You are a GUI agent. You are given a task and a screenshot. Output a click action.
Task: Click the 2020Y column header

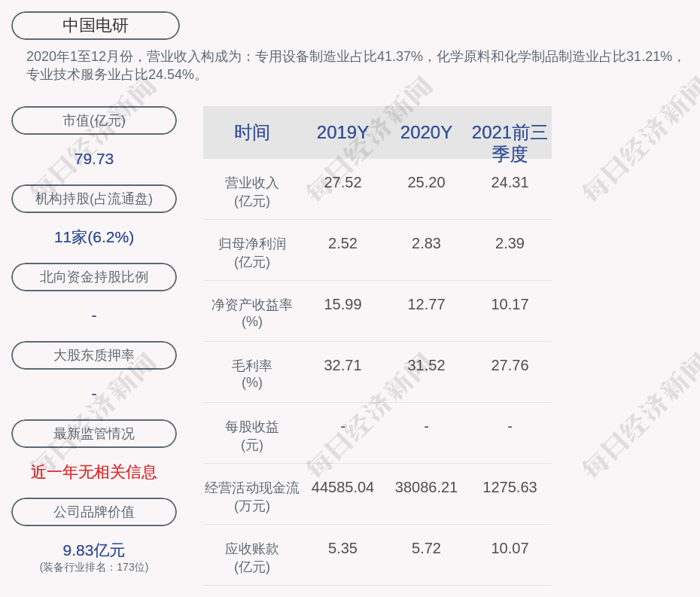(426, 132)
